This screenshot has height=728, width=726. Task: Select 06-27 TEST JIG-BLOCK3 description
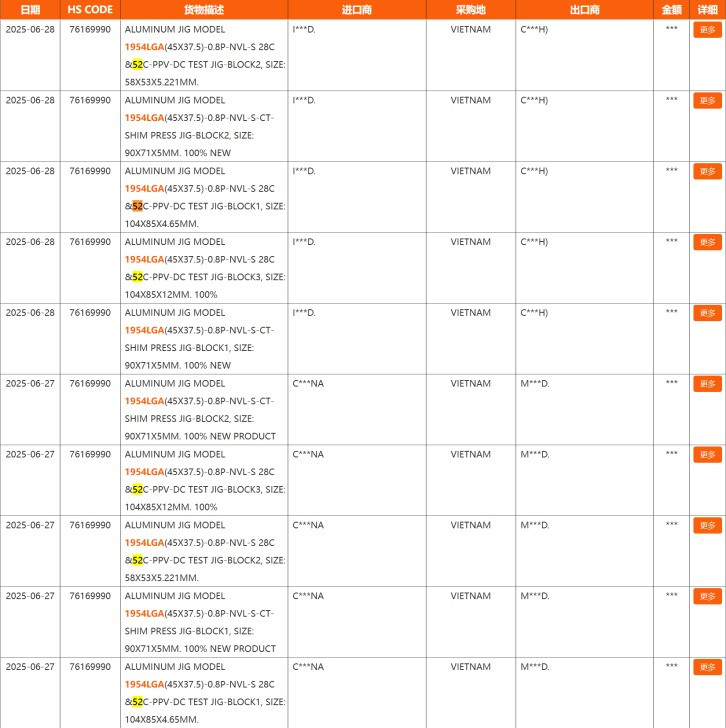pyautogui.click(x=205, y=481)
